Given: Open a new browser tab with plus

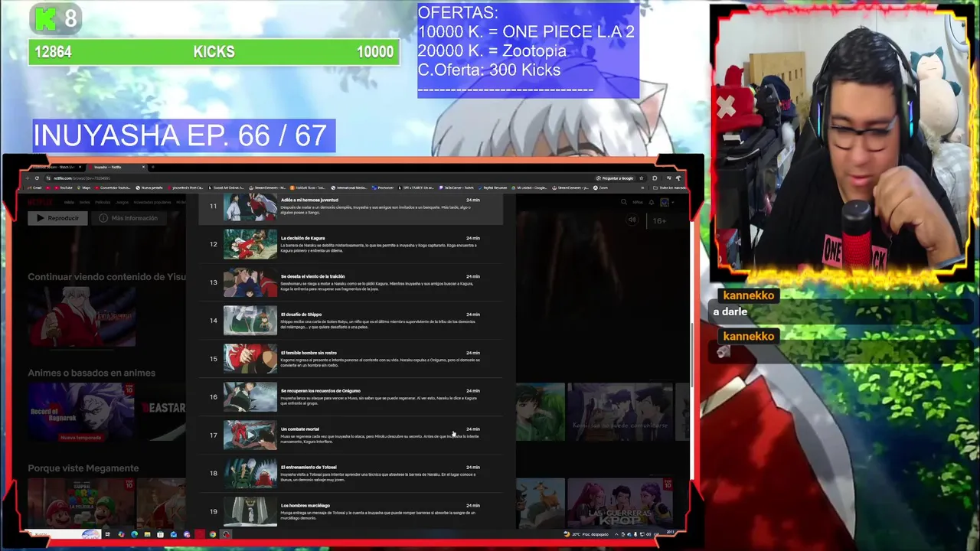Looking at the screenshot, I should point(153,167).
